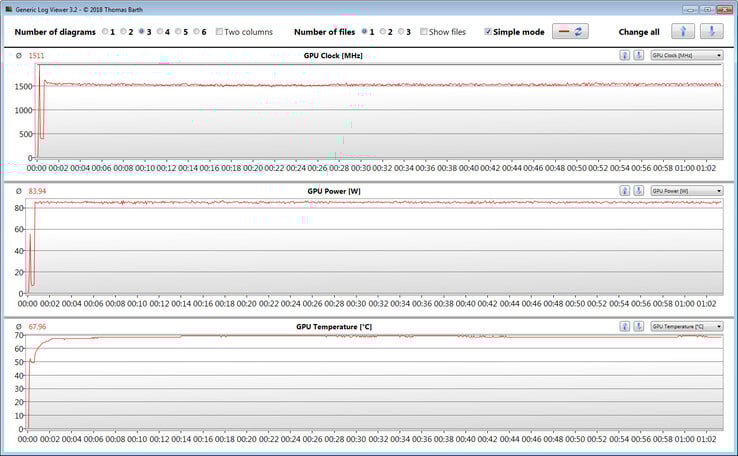Click the Change all label
The width and height of the screenshot is (738, 456).
639,32
